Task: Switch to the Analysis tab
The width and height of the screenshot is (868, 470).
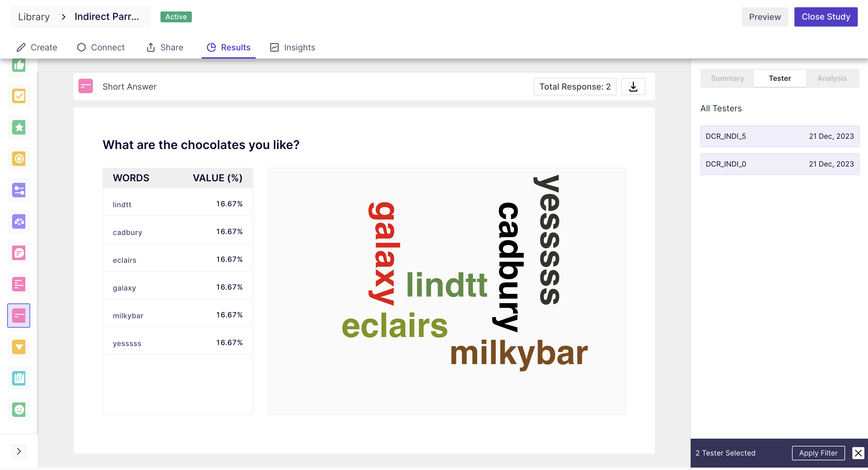Action: [832, 78]
